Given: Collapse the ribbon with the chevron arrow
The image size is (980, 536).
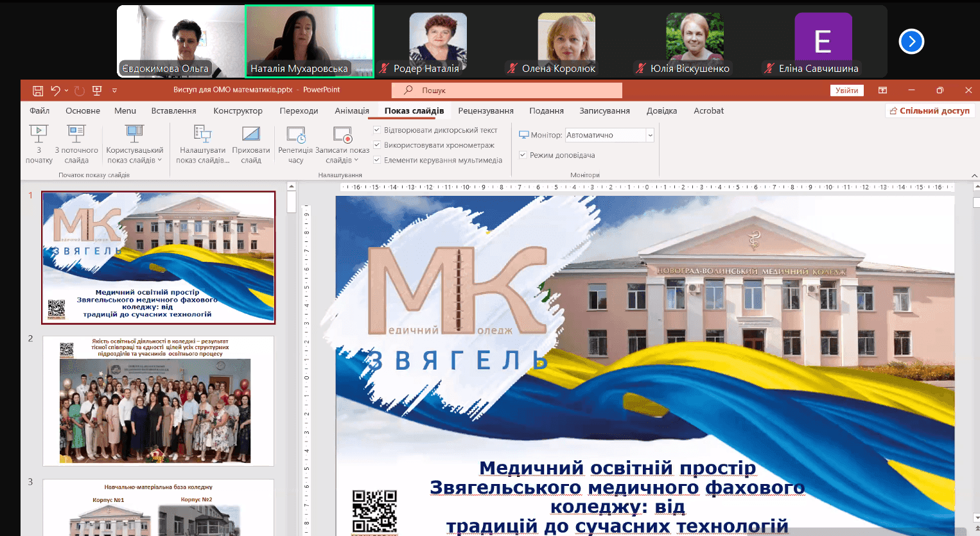Looking at the screenshot, I should coord(974,175).
